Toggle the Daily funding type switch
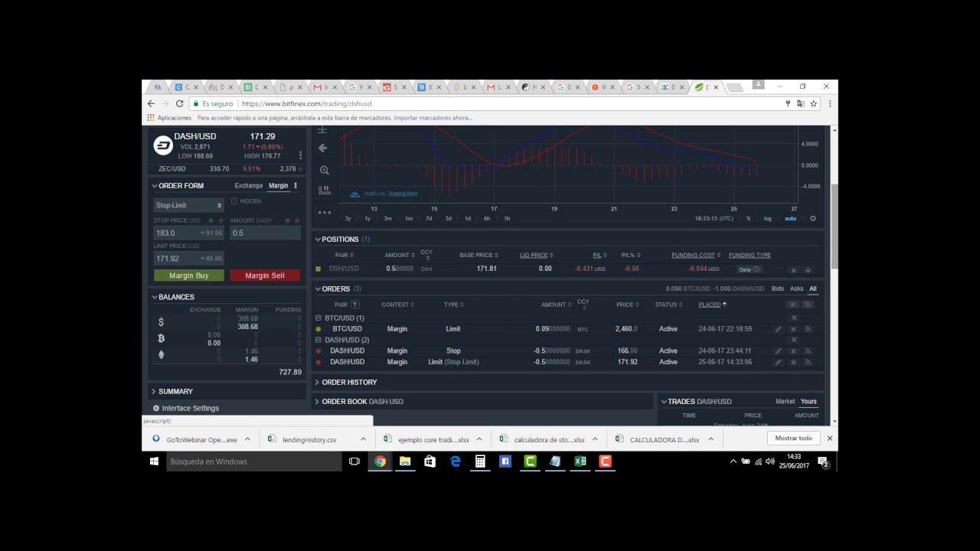Viewport: 980px width, 551px height. point(750,269)
